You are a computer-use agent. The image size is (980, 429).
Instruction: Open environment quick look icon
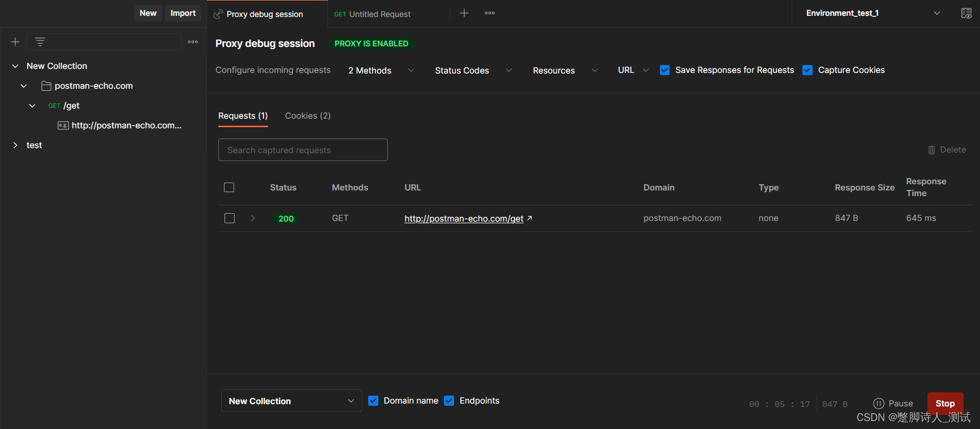coord(966,13)
